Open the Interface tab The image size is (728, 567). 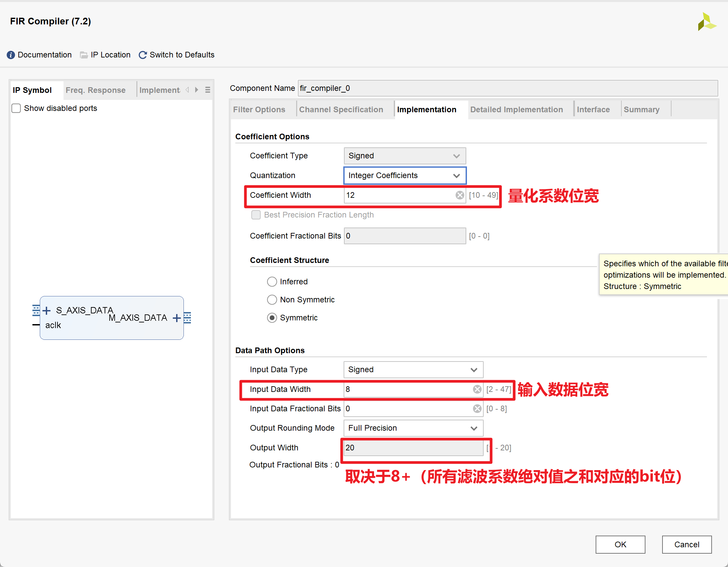click(593, 110)
